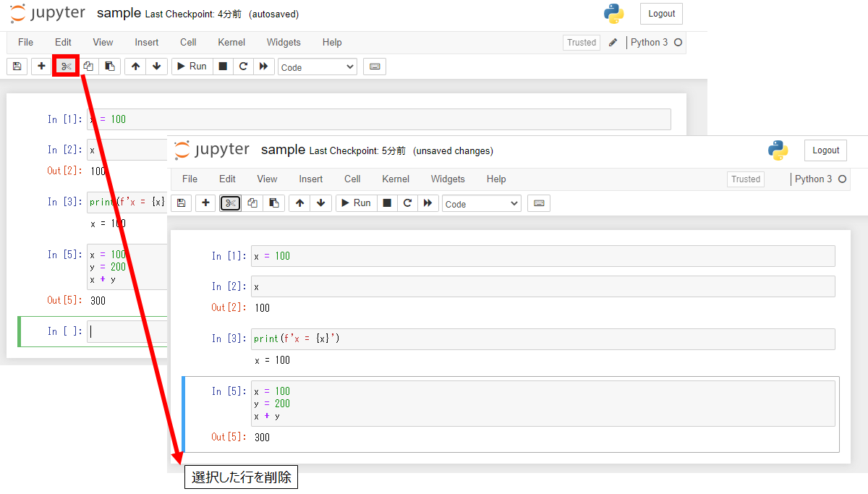Image resolution: width=868 pixels, height=494 pixels.
Task: Move cell up in the front notebook toolbar
Action: pyautogui.click(x=299, y=203)
